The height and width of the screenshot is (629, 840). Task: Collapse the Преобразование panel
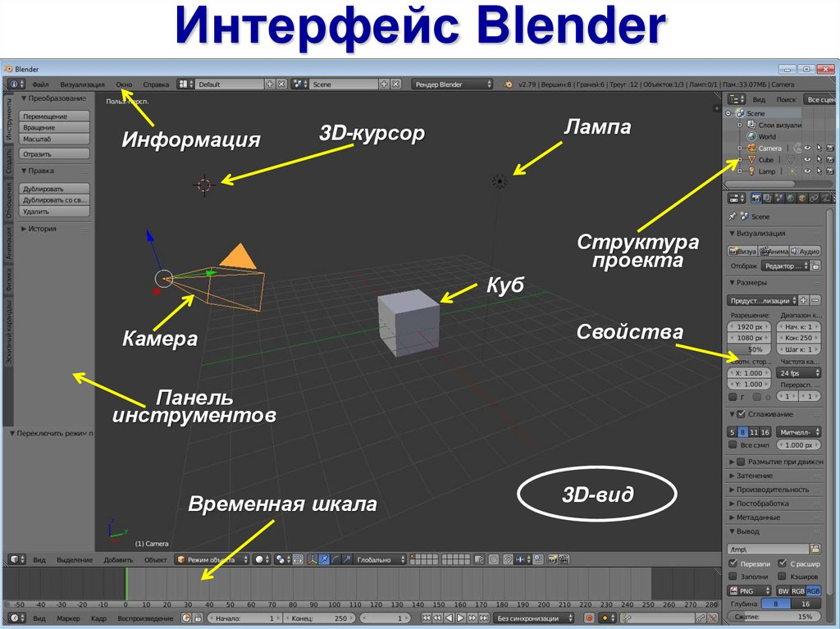53,98
